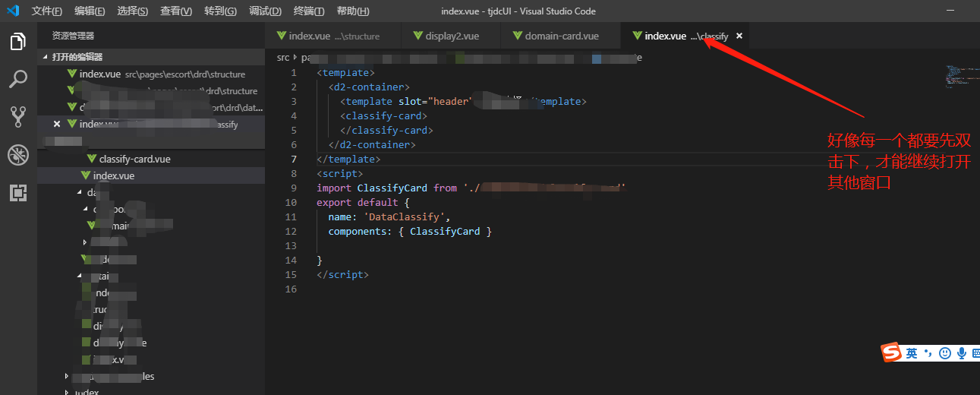Click slot="header" attribute on line 3
980x395 pixels.
click(x=435, y=102)
